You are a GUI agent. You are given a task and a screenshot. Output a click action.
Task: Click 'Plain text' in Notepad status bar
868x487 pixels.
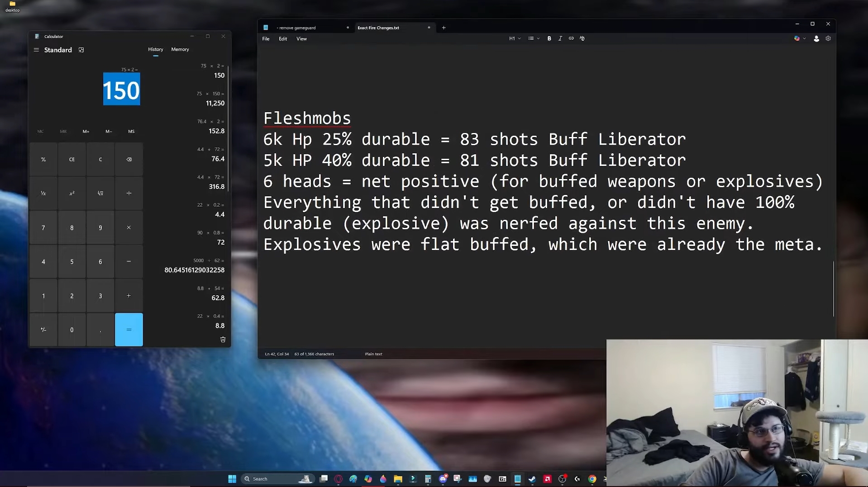(374, 354)
